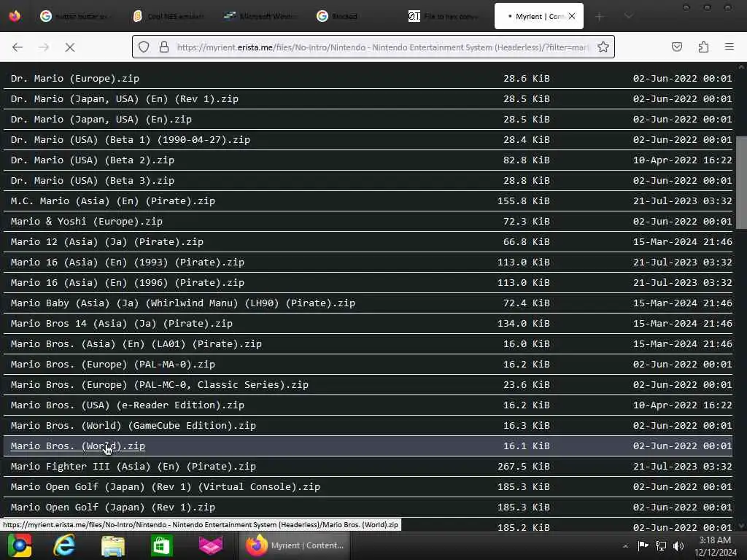This screenshot has width=747, height=560.
Task: Open Mario 16 (Asia) (En) (1996) (Pirate).zip
Action: (x=127, y=283)
